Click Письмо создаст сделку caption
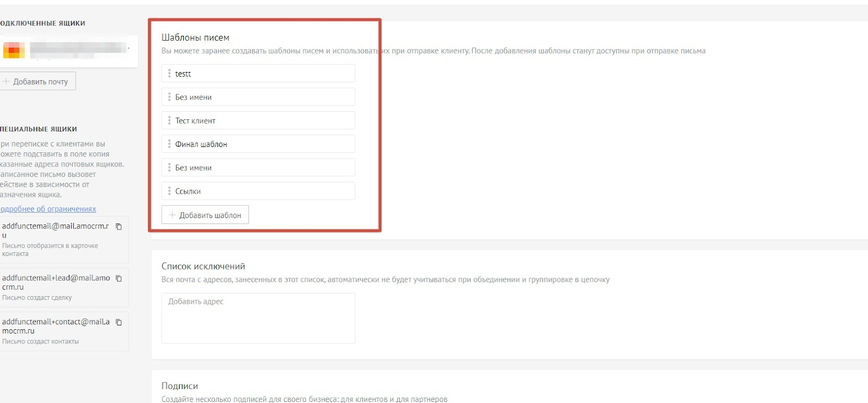This screenshot has width=868, height=403. point(37,298)
